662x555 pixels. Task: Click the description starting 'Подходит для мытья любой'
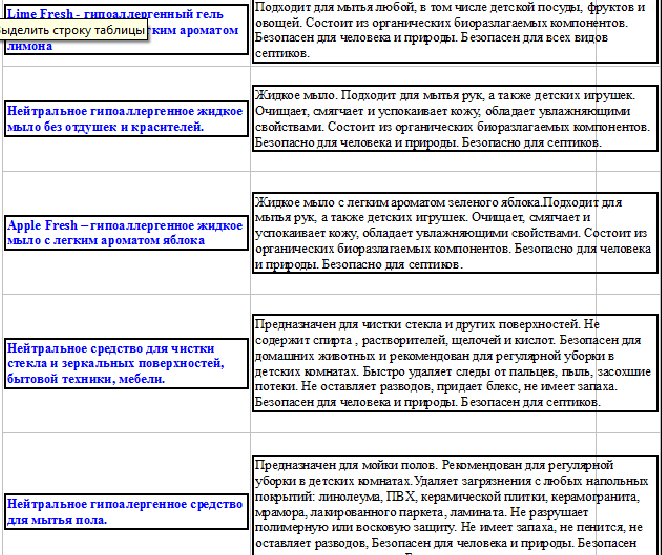[455, 30]
